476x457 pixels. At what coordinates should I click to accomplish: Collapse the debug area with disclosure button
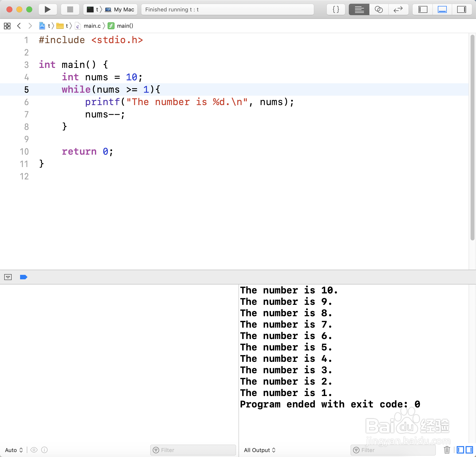tap(8, 277)
